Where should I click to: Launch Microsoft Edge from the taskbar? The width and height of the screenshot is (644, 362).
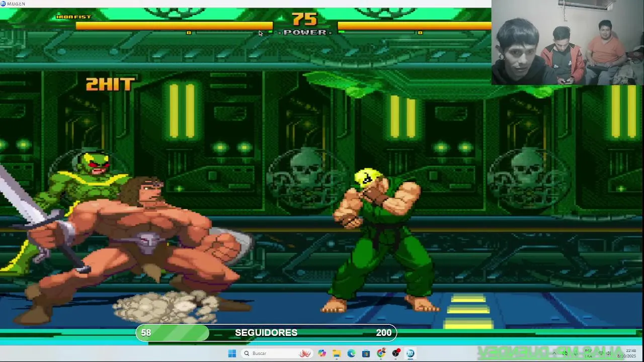point(351,353)
